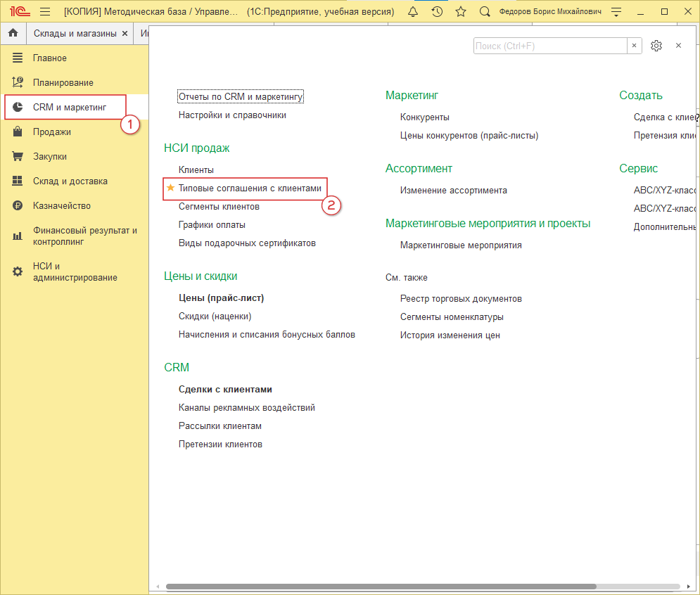Image resolution: width=700 pixels, height=595 pixels.
Task: Open the Казначейство section
Action: tap(61, 205)
